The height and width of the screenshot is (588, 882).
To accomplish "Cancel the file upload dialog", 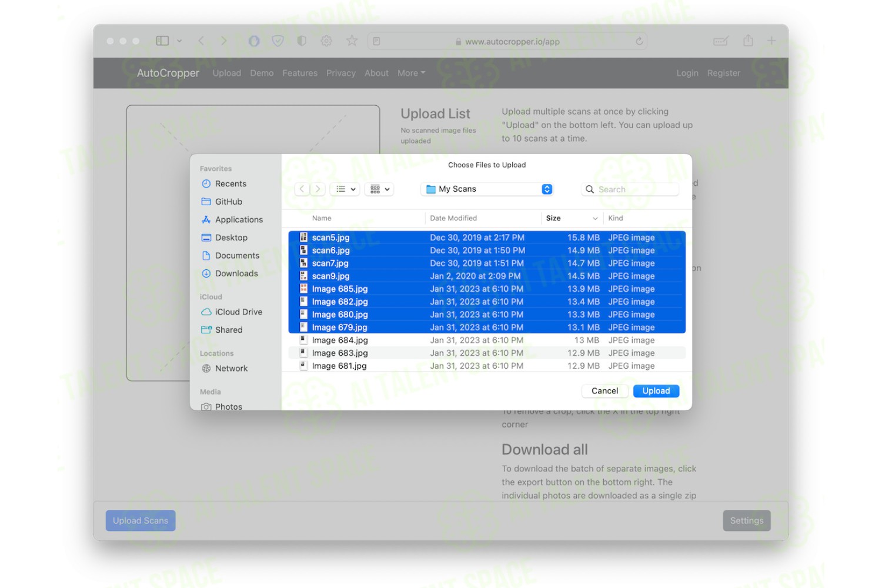I will [x=605, y=391].
